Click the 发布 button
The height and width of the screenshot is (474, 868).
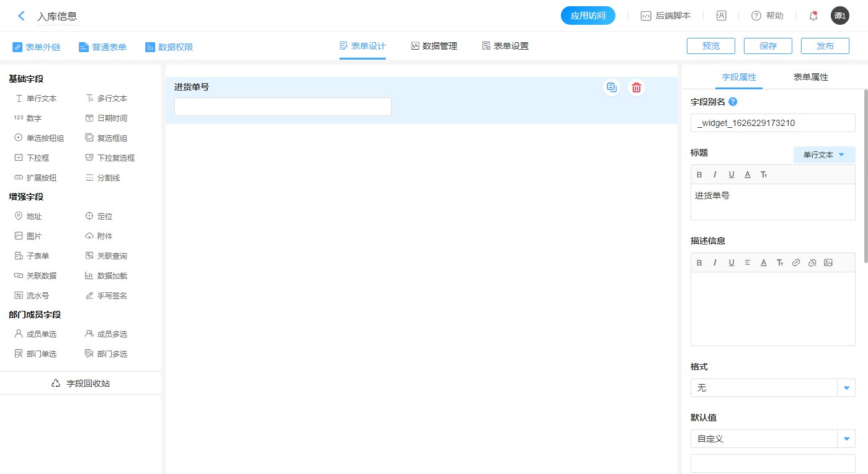point(825,46)
